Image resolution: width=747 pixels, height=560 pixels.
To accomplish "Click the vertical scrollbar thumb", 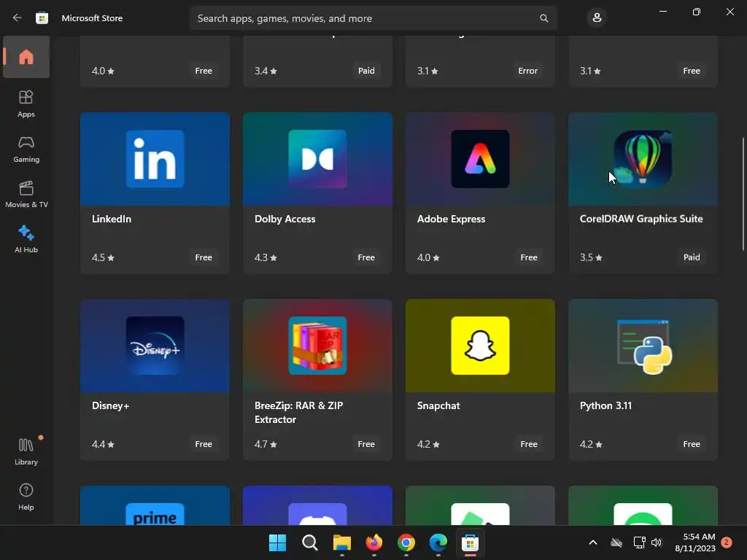I will (743, 194).
